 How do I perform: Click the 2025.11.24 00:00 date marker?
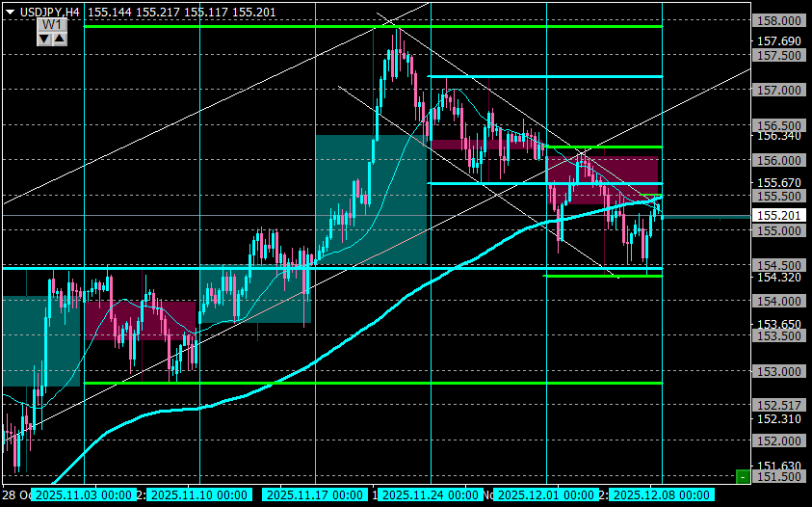click(x=431, y=495)
